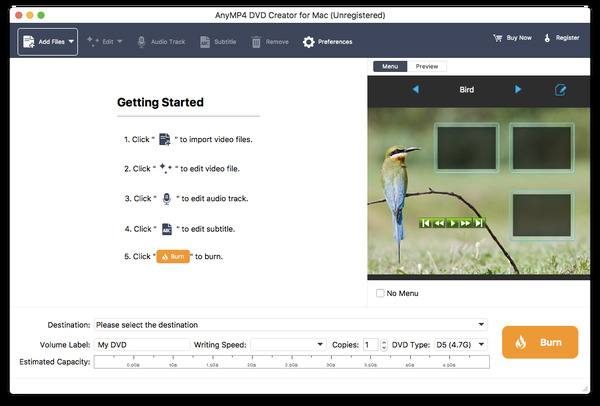Click the Copies stepper arrows

[x=384, y=345]
